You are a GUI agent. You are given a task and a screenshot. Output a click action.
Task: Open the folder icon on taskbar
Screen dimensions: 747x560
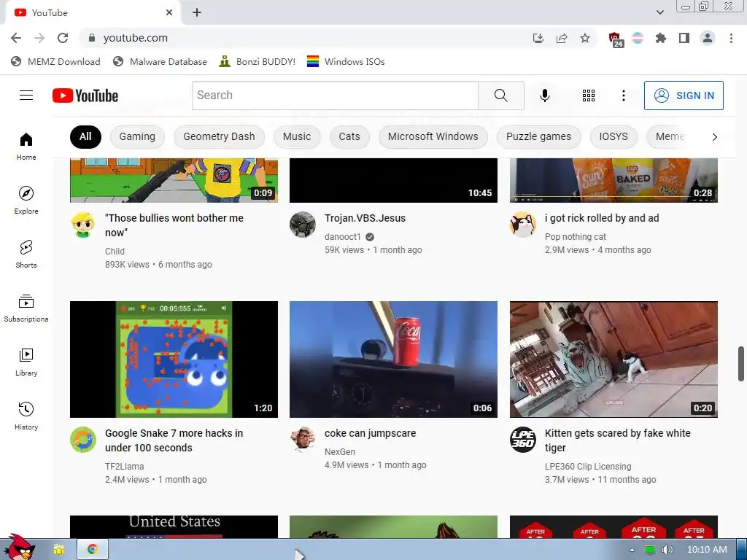[x=58, y=550]
